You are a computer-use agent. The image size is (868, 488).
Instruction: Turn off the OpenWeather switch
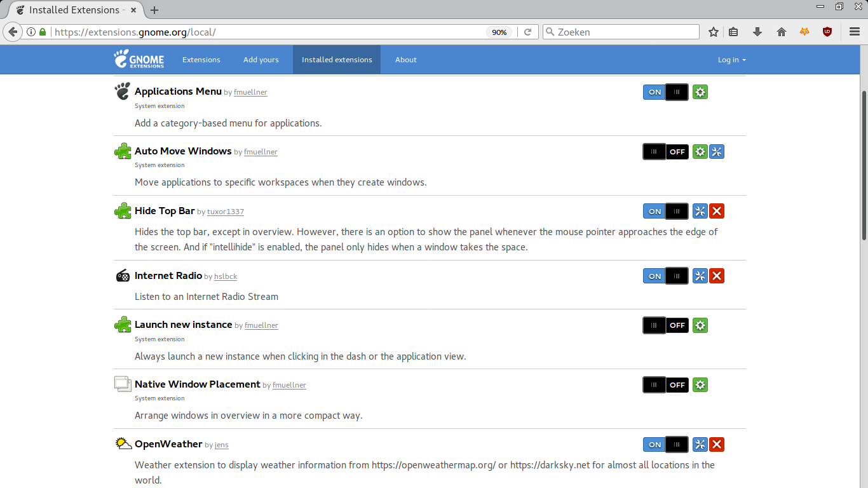pos(665,445)
